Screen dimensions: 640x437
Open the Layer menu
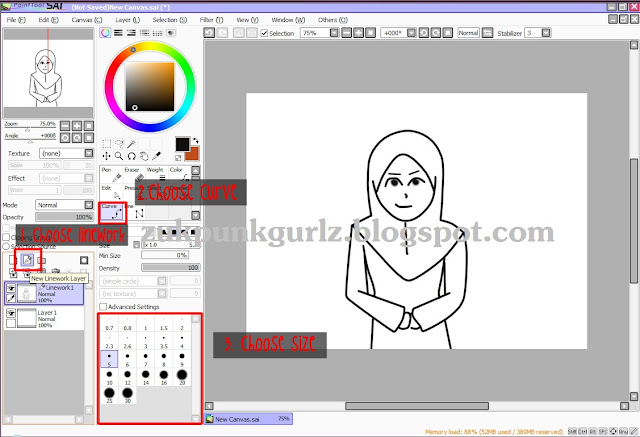pyautogui.click(x=127, y=20)
